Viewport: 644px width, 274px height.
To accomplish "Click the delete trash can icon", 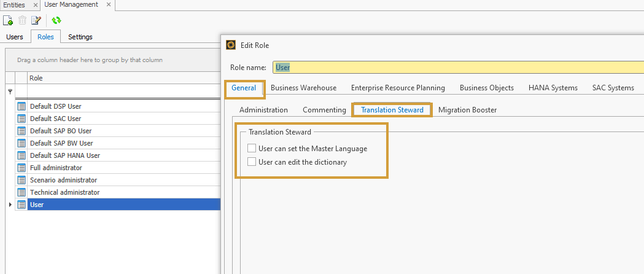I will pos(22,20).
